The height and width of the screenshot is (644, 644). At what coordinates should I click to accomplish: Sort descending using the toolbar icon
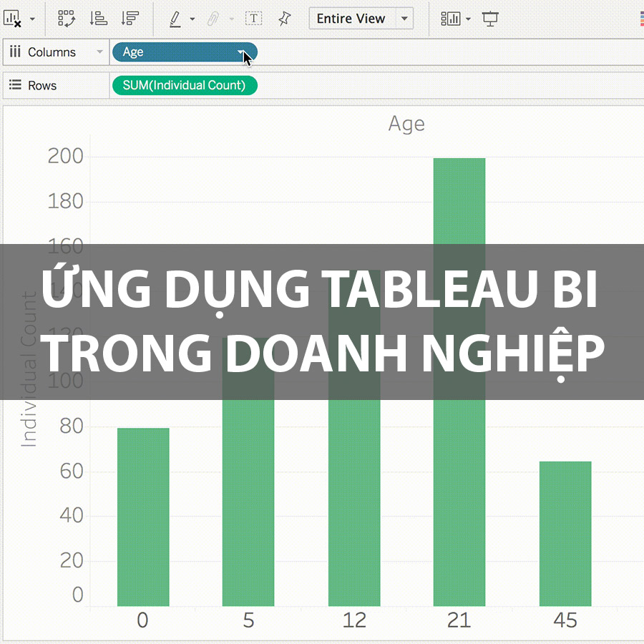coord(130,19)
